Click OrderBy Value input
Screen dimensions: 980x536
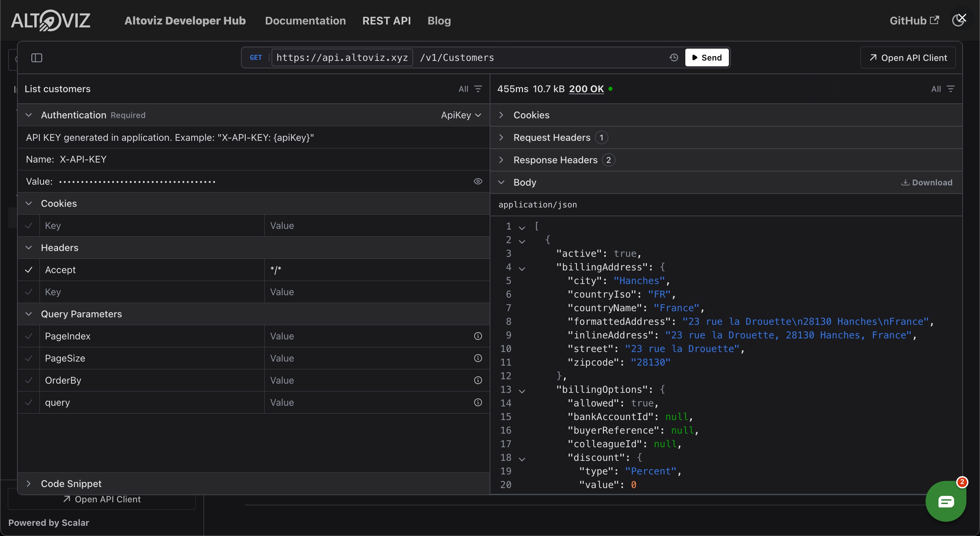pos(369,380)
